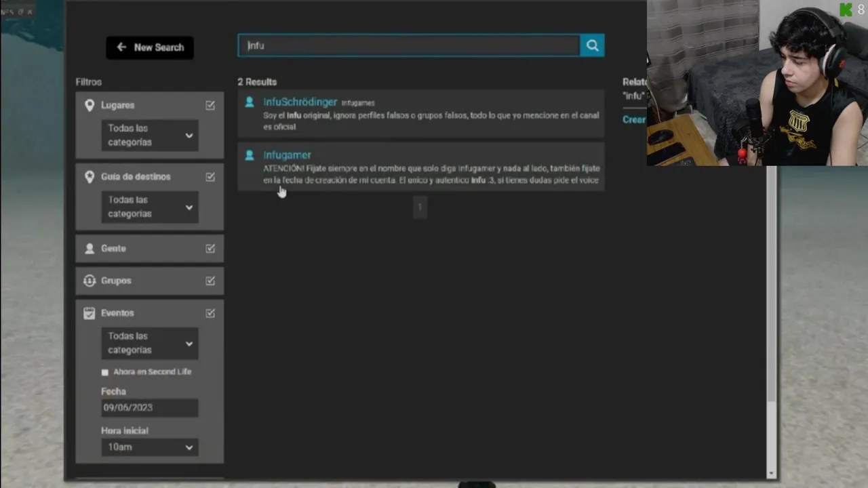868x488 pixels.
Task: Click the Infugamer avatar icon
Action: 250,155
